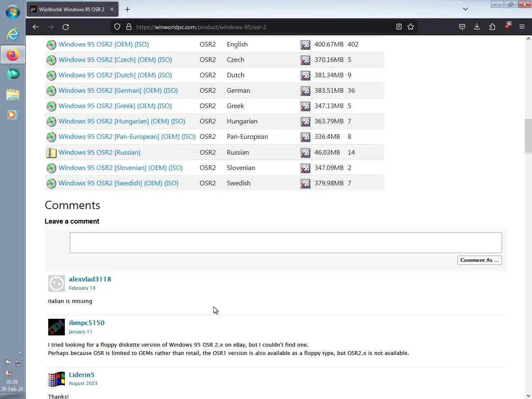This screenshot has width=532, height=399.
Task: Reload the current page
Action: [x=66, y=27]
